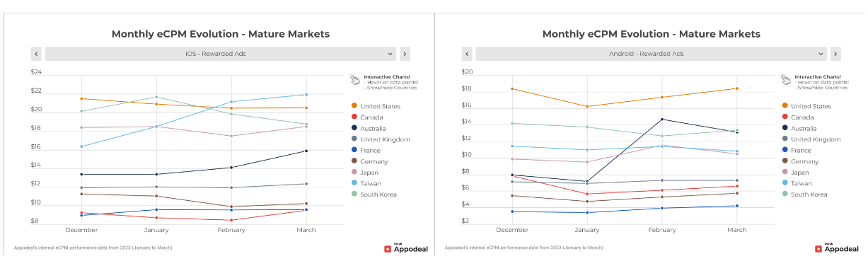Image resolution: width=868 pixels, height=261 pixels.
Task: Open the Android - Rewarded Ads dropdown
Action: click(651, 54)
